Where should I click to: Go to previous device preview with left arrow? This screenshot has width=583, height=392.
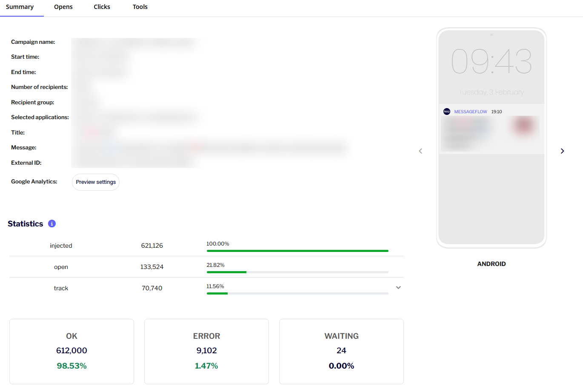(420, 151)
